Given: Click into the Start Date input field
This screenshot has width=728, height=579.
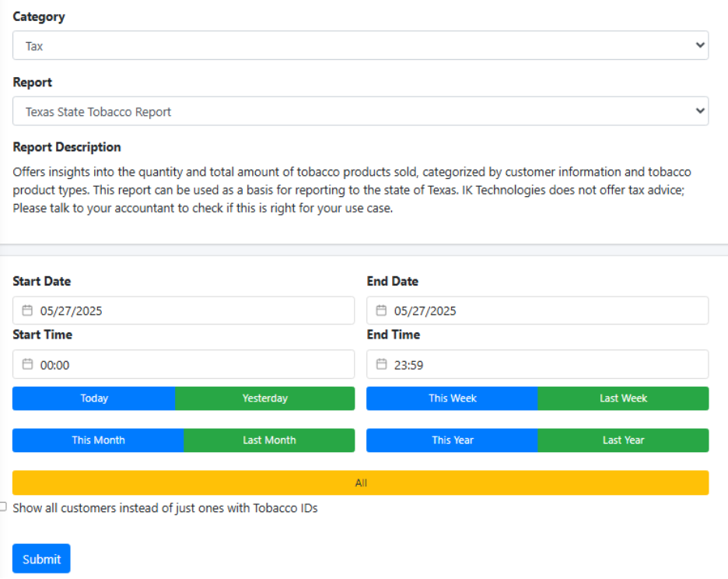Looking at the screenshot, I should (x=194, y=311).
